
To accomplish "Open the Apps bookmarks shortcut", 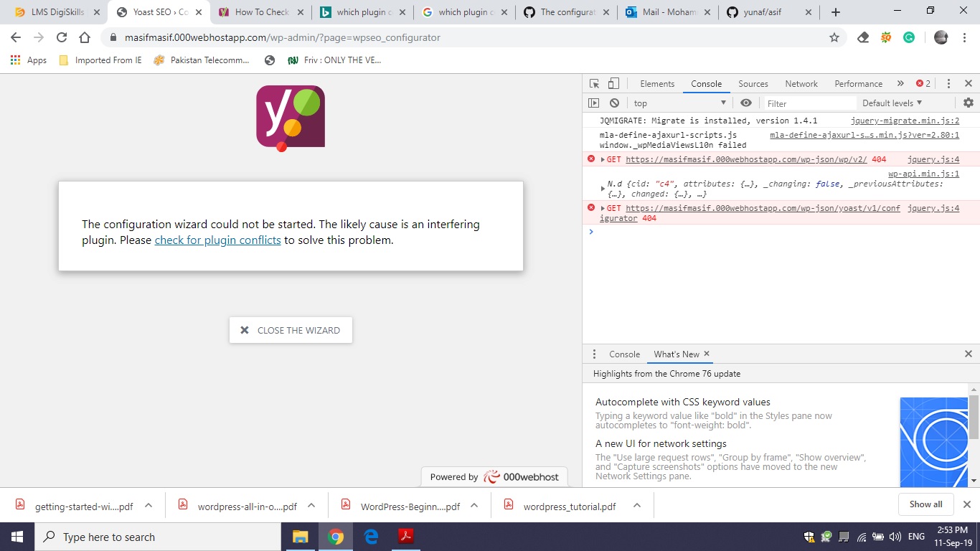I will point(29,60).
